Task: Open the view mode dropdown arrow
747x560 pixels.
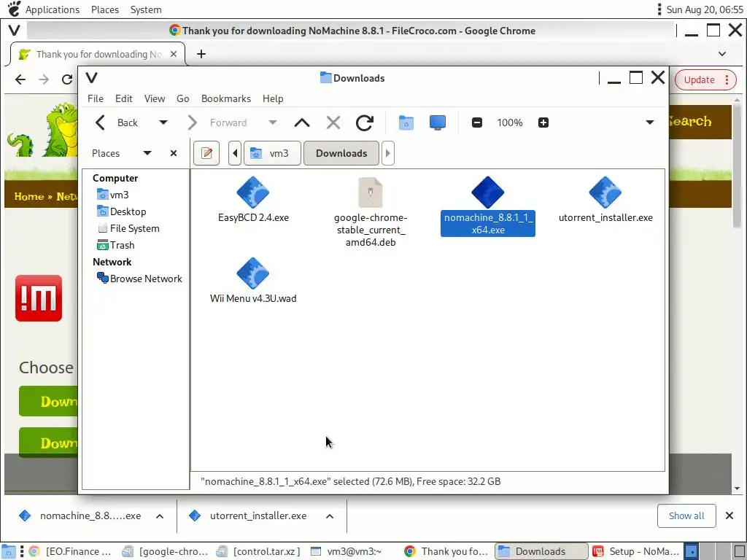Action: click(x=649, y=122)
